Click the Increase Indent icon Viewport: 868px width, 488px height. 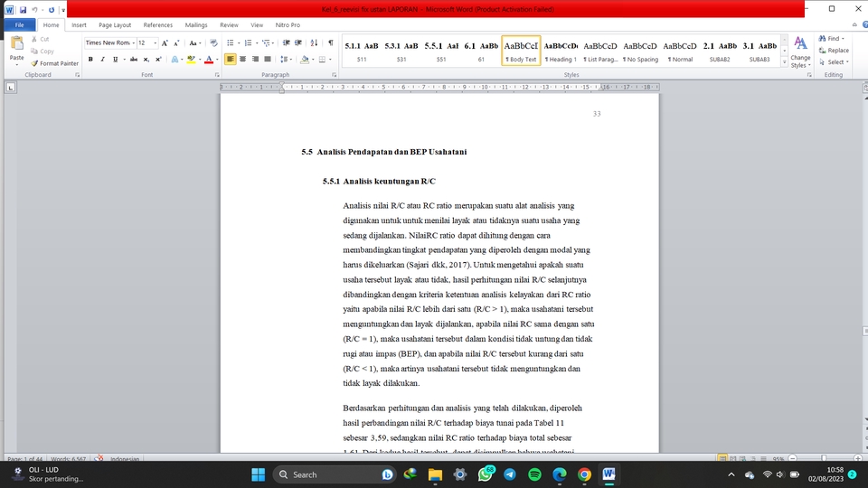click(298, 42)
